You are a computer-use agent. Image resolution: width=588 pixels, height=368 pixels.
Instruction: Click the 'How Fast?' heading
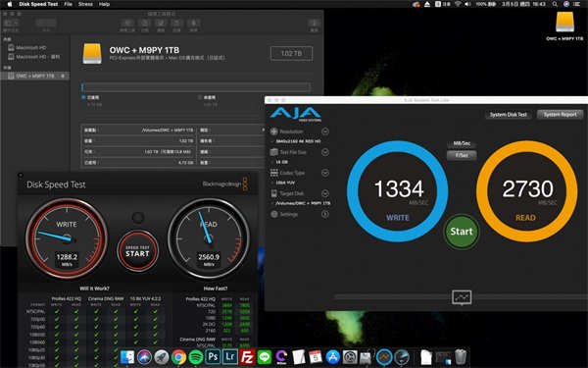tap(216, 289)
